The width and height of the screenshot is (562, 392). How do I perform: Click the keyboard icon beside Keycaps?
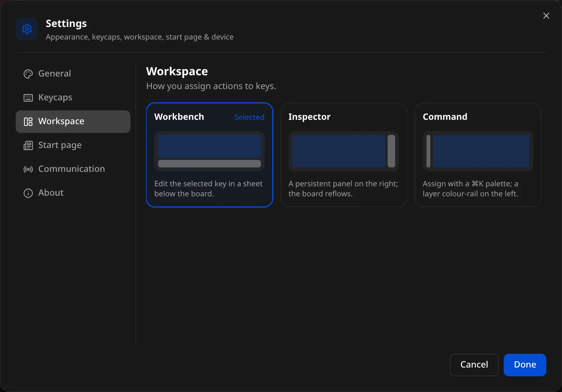tap(28, 98)
